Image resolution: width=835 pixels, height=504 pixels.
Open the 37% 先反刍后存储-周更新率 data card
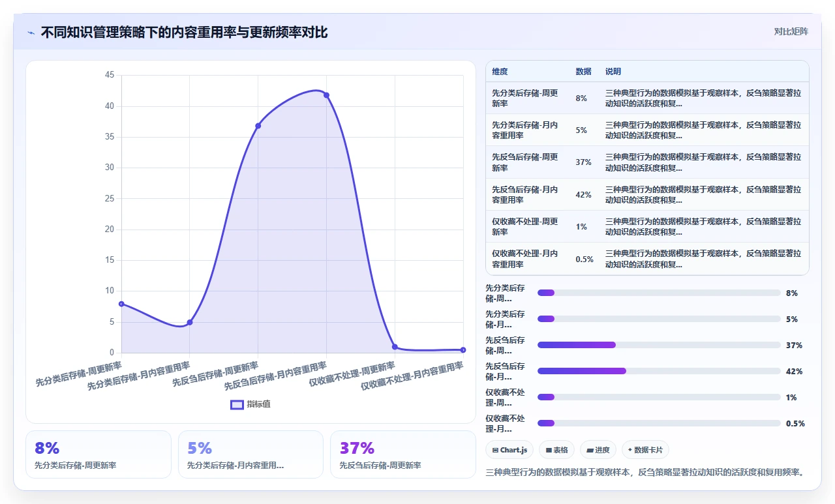(403, 454)
